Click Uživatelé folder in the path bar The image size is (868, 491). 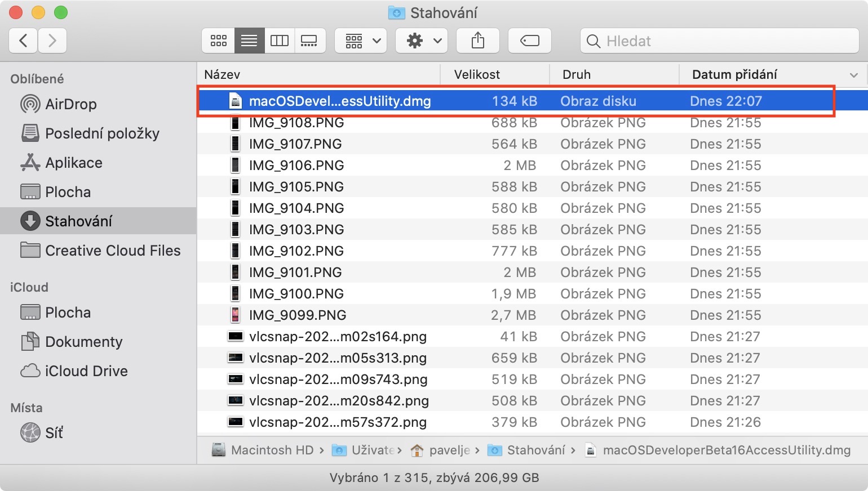(364, 450)
